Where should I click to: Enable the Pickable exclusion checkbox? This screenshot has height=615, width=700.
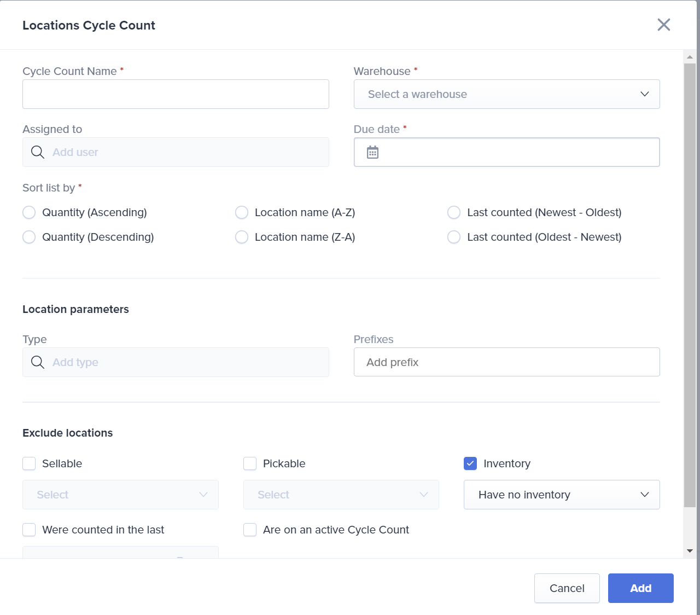(x=250, y=463)
